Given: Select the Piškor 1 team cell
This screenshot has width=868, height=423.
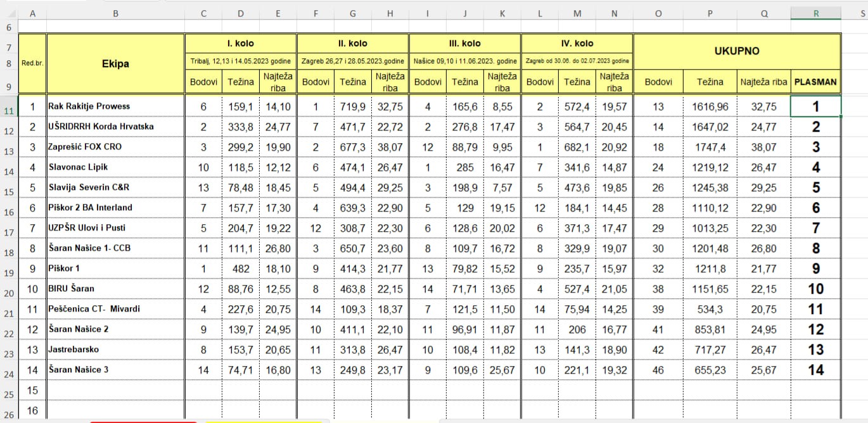Looking at the screenshot, I should pos(115,268).
